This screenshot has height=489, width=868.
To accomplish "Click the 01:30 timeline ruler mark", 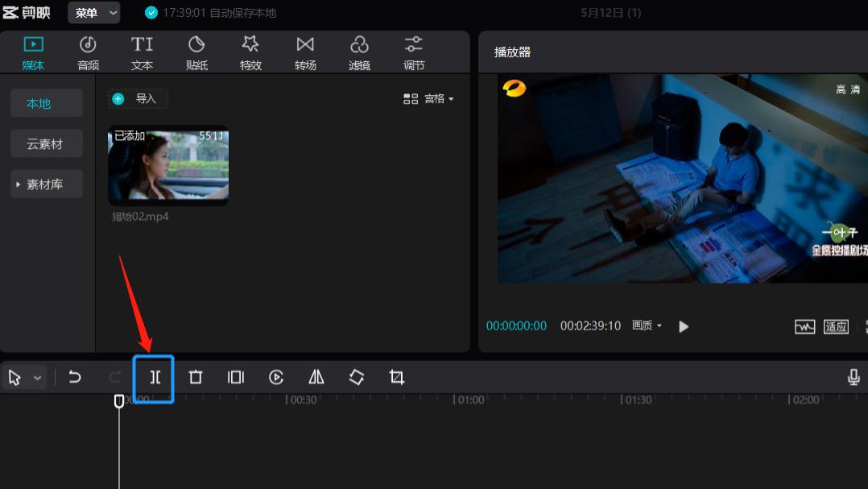I will tap(637, 400).
